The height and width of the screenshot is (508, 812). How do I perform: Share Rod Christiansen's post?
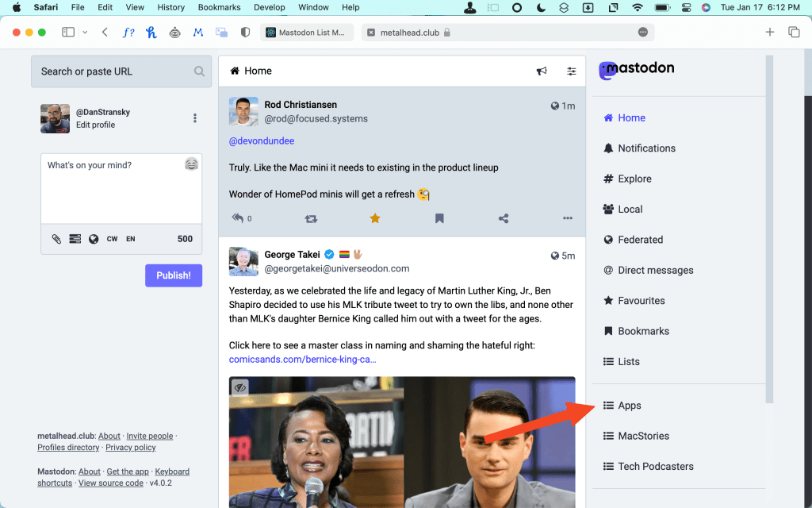click(503, 217)
